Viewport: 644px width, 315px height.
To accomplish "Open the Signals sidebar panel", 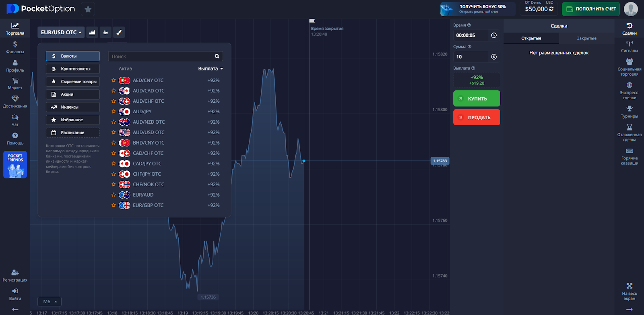I will click(629, 46).
